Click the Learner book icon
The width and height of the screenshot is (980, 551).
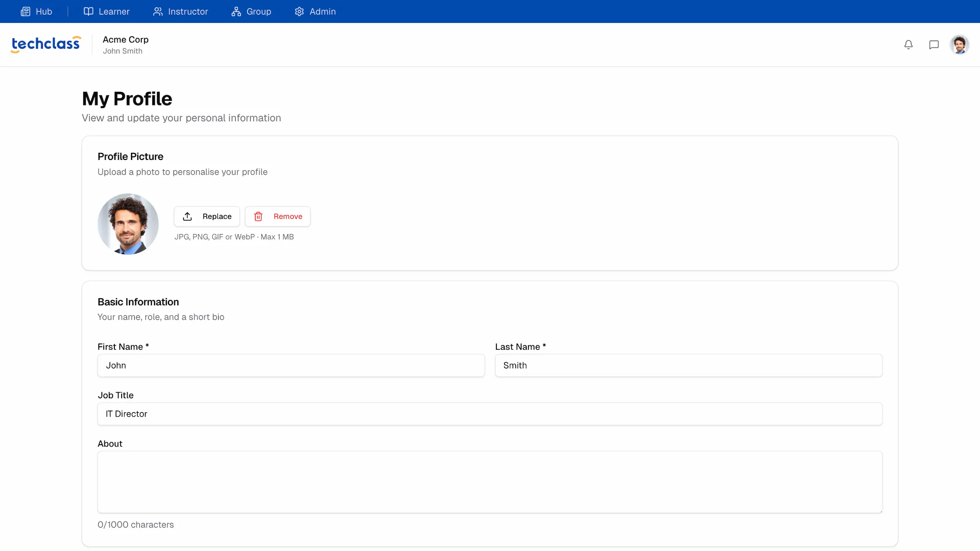88,11
